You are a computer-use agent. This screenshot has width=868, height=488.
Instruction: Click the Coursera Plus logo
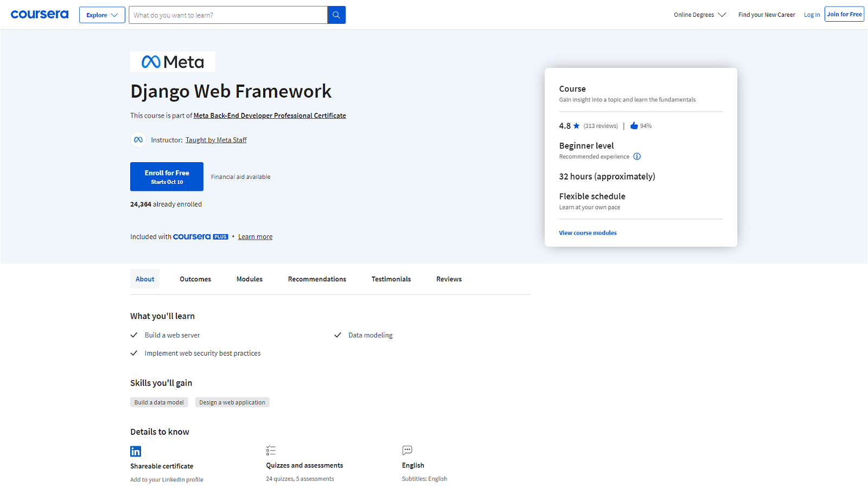[201, 237]
